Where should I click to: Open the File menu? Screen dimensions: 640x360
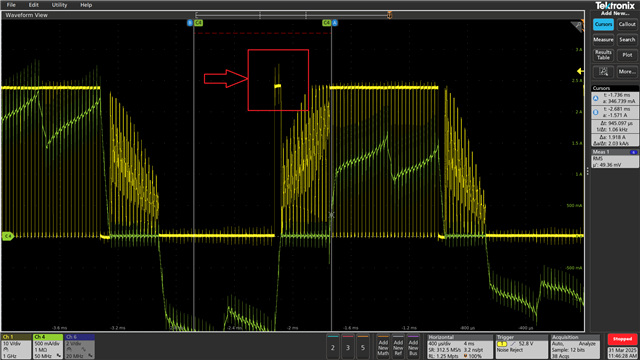(11, 5)
